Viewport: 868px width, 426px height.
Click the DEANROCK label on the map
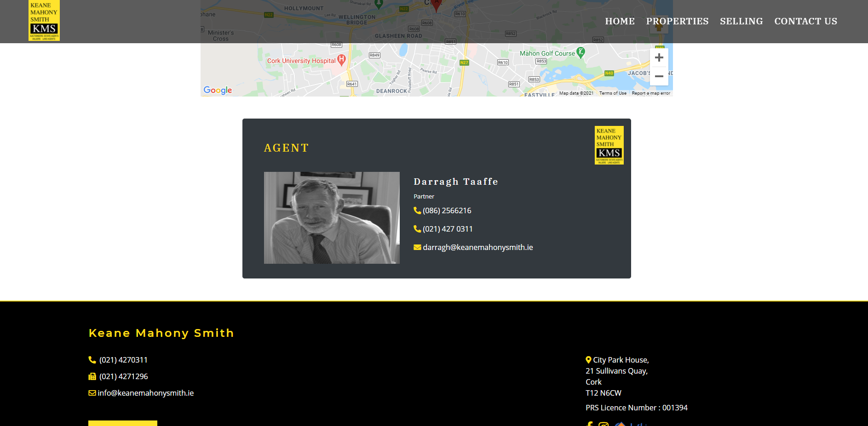pyautogui.click(x=391, y=91)
